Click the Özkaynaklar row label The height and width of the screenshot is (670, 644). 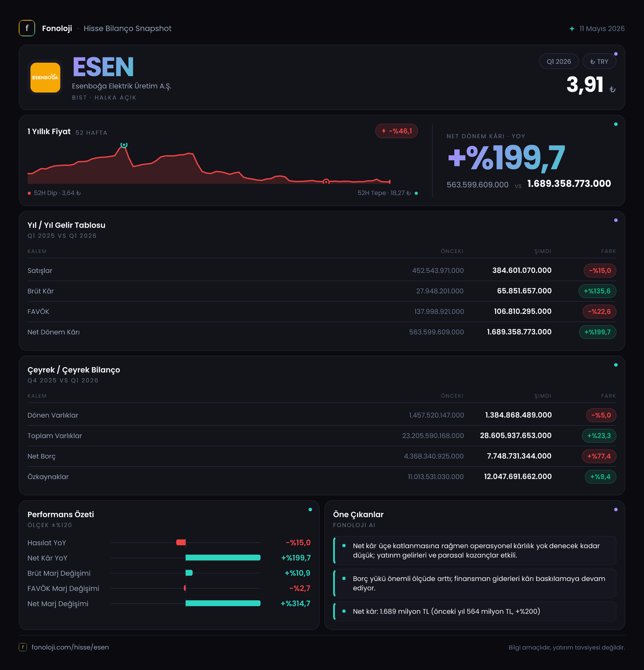(x=48, y=476)
